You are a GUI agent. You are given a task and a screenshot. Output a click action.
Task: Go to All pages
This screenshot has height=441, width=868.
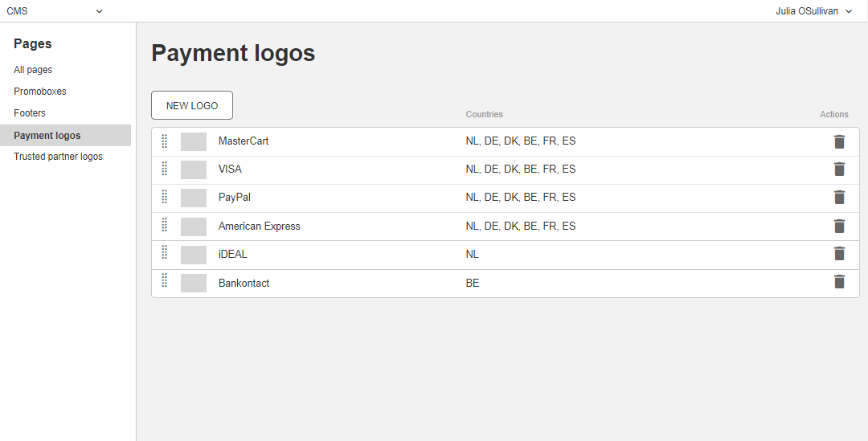[x=33, y=70]
